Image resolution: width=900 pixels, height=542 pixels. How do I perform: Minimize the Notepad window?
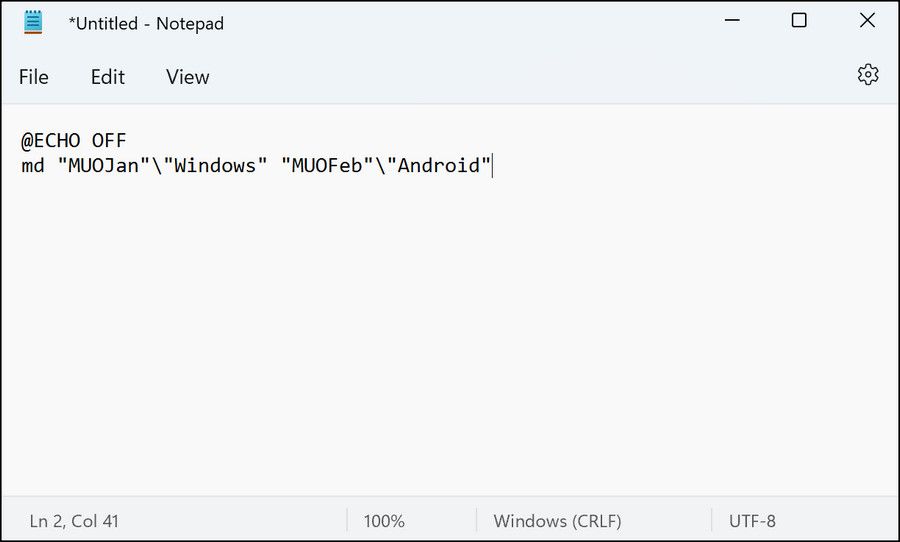click(x=730, y=21)
